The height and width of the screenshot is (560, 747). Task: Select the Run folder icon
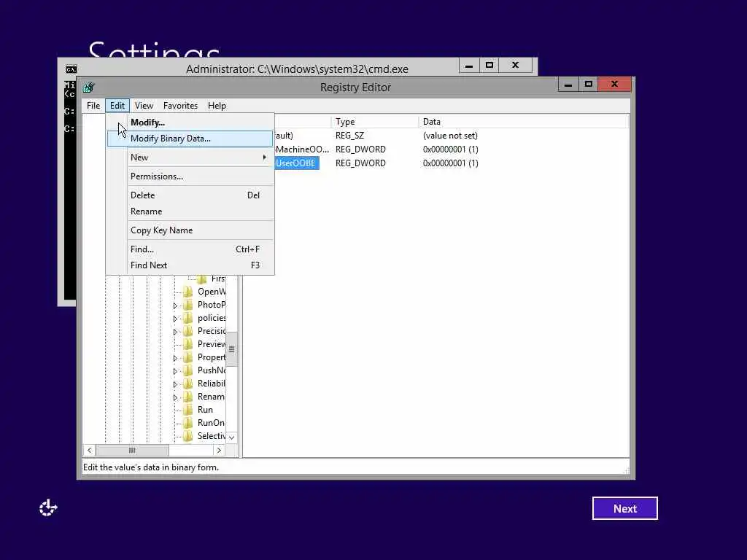click(x=188, y=410)
